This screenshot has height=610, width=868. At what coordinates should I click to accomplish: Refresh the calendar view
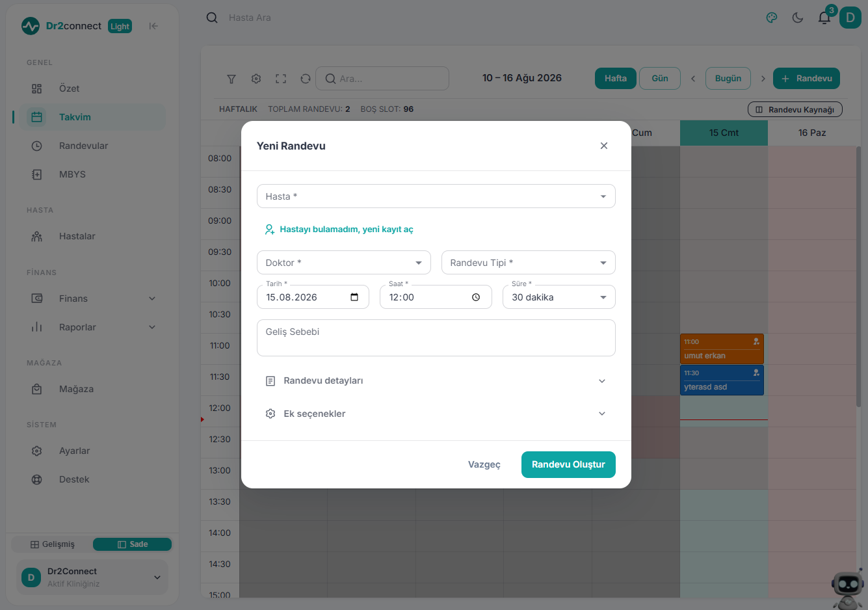306,79
